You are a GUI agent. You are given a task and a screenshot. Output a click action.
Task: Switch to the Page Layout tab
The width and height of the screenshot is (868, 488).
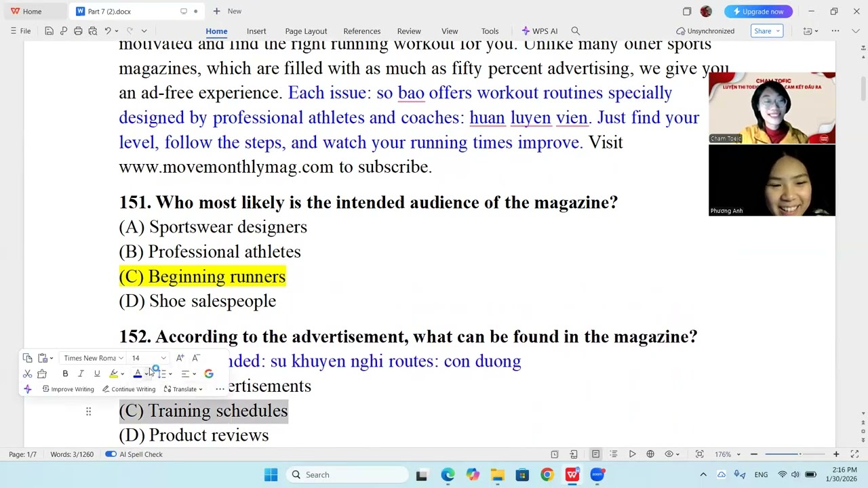pyautogui.click(x=306, y=31)
